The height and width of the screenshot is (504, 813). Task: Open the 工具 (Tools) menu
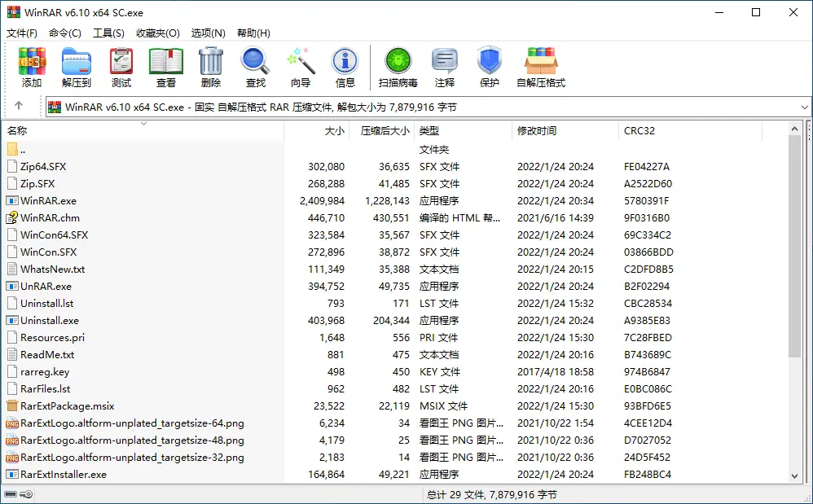(110, 33)
